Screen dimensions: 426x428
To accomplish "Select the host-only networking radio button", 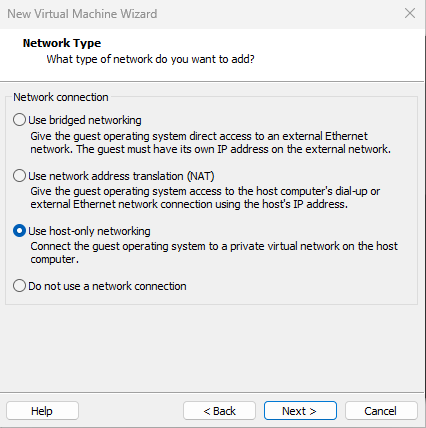I will point(19,231).
